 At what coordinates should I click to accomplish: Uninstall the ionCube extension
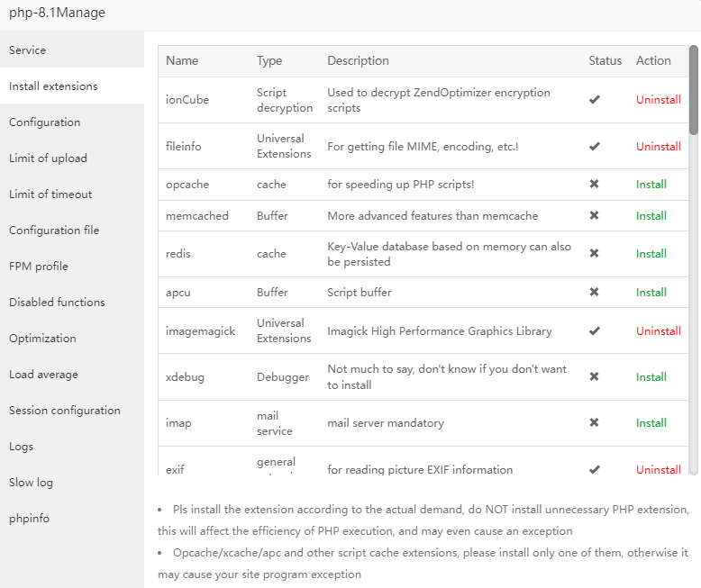click(658, 100)
